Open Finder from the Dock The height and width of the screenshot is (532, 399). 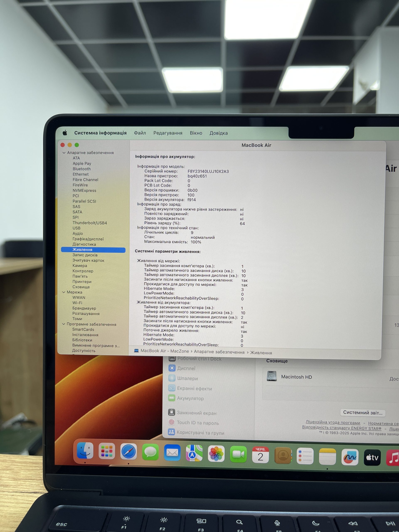click(85, 451)
